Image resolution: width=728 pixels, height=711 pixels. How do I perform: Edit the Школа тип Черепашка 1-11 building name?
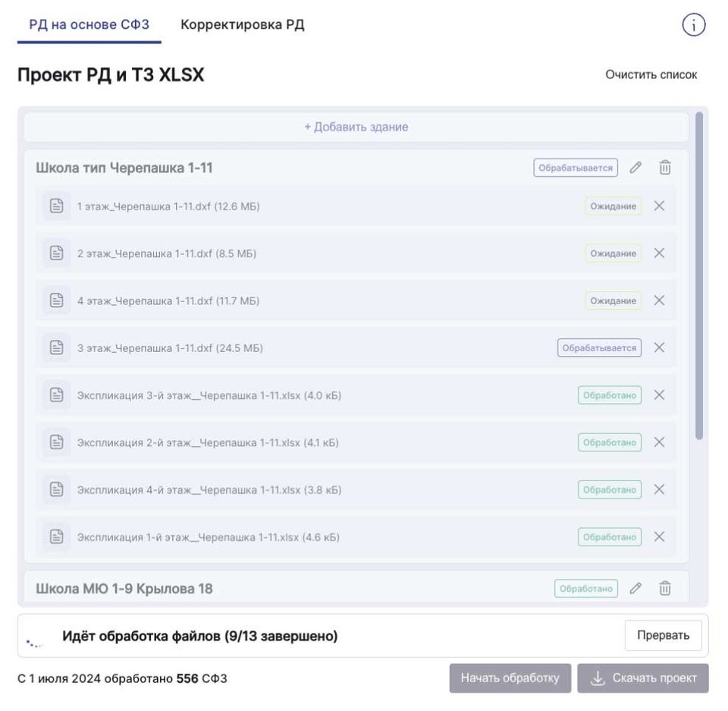pyautogui.click(x=635, y=168)
